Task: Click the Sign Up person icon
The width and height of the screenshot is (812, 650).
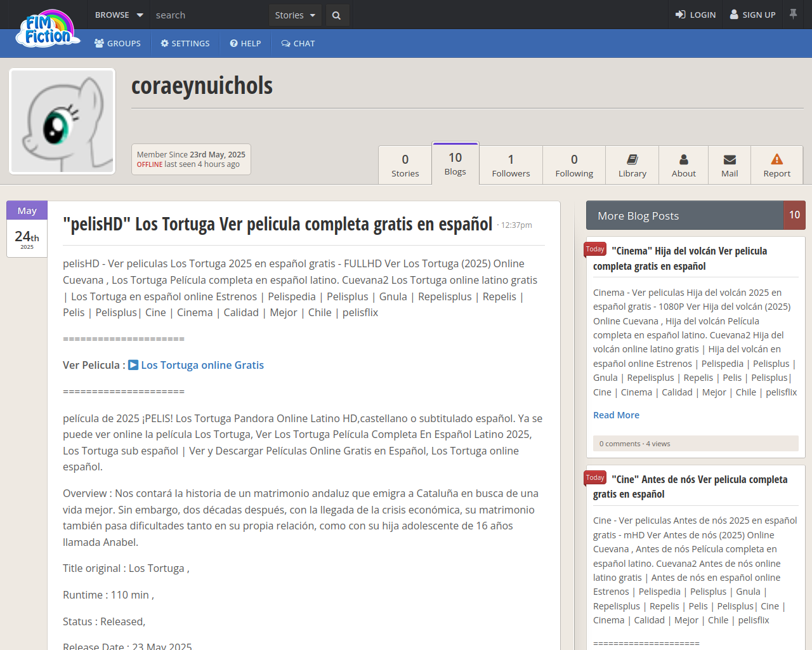Action: [734, 15]
